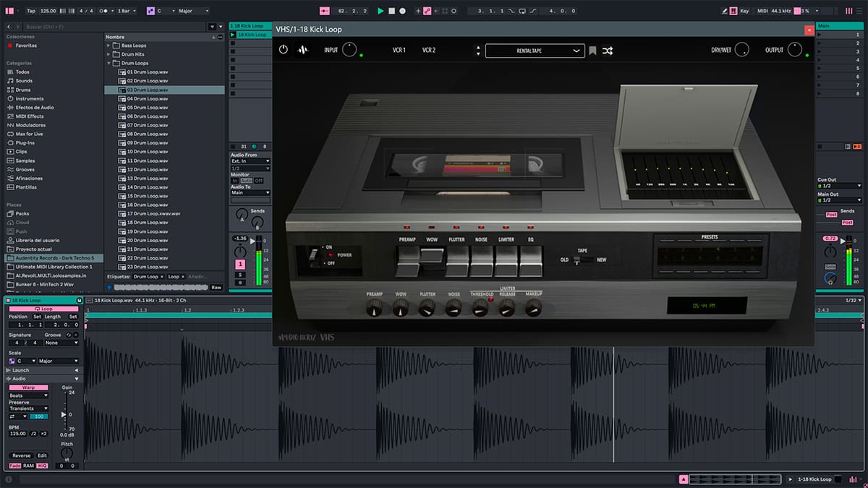Click the Reverse button in clip view
868x488 pixels.
click(22, 455)
